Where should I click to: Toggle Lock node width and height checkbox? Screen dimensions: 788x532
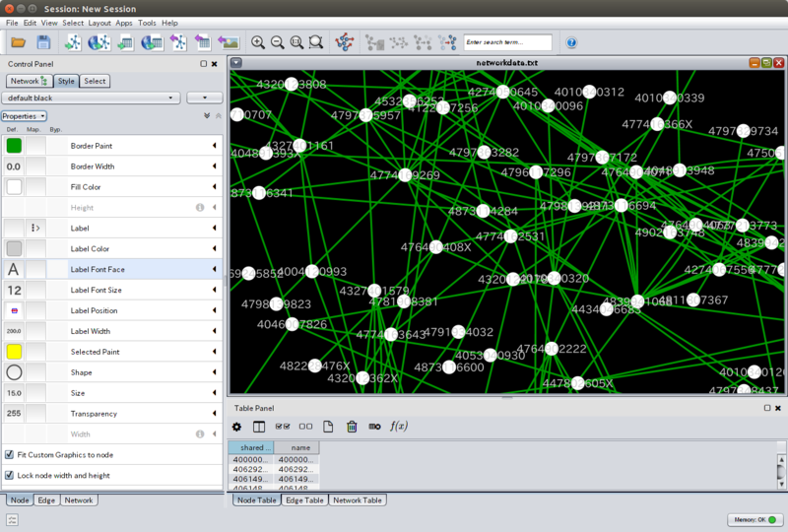[x=9, y=475]
